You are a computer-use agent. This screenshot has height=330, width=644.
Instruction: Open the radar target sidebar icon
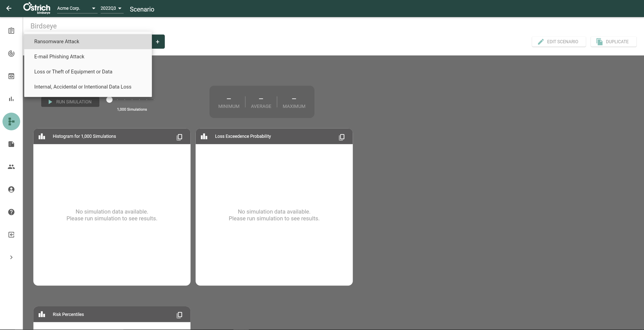[x=11, y=54]
